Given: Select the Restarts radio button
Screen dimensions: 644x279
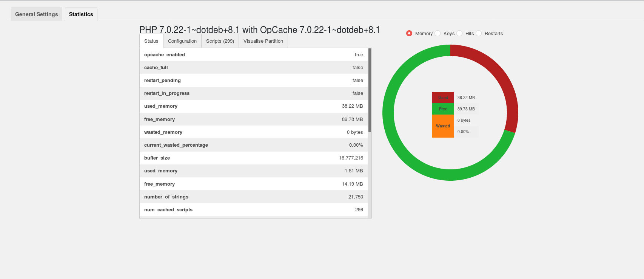Looking at the screenshot, I should (x=479, y=33).
